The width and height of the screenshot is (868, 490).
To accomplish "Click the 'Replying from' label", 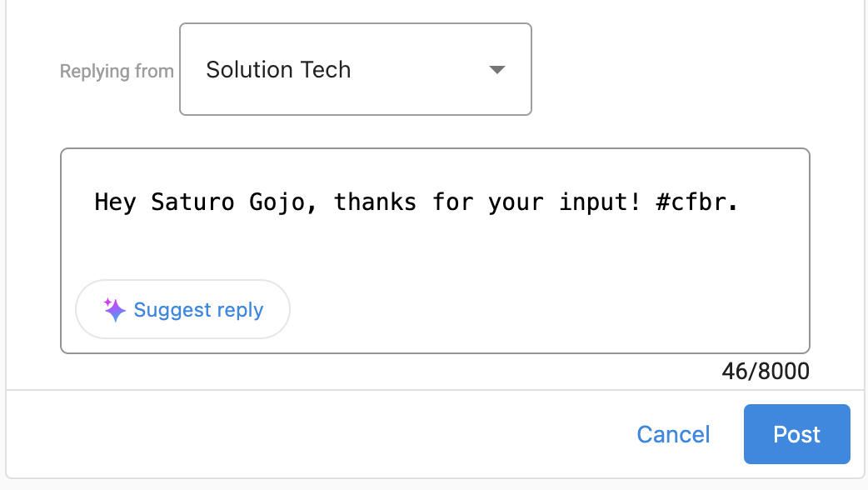I will [116, 71].
